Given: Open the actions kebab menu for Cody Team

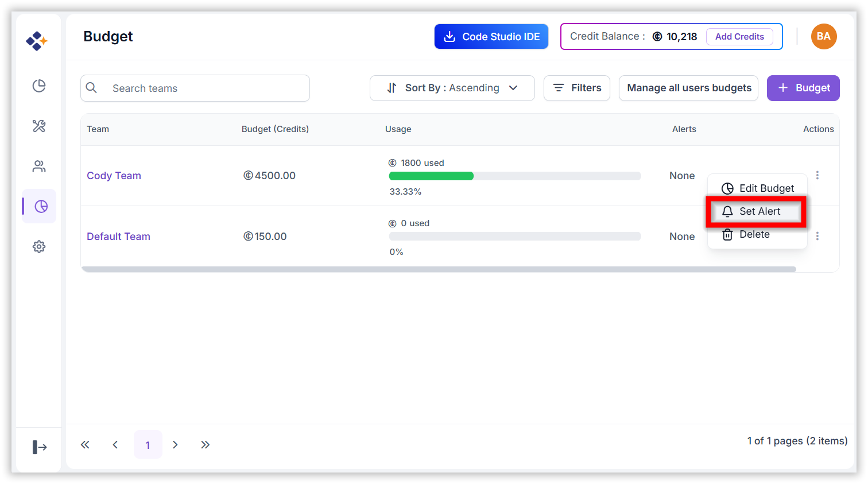Looking at the screenshot, I should coord(817,175).
